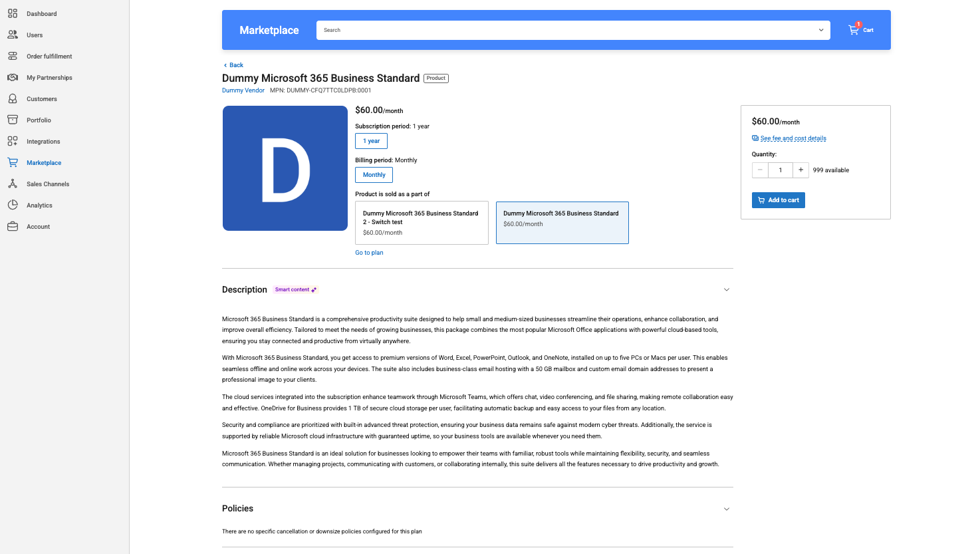Open the shopping cart icon in header
Viewport: 980px width, 554px height.
pyautogui.click(x=854, y=30)
